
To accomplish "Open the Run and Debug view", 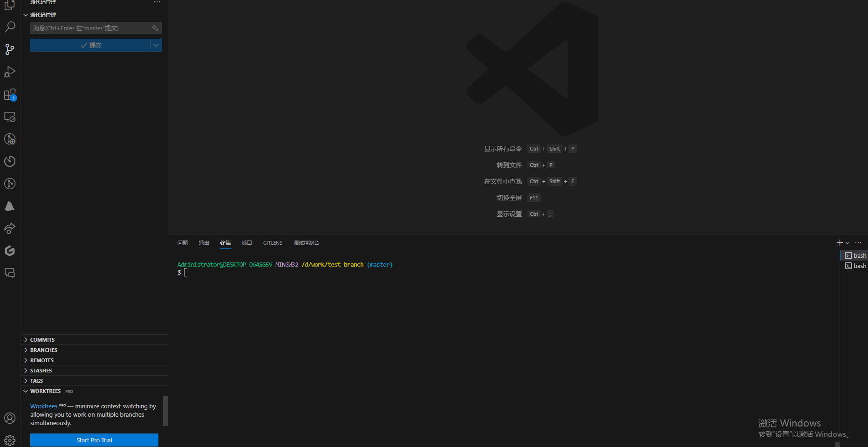I will [10, 71].
